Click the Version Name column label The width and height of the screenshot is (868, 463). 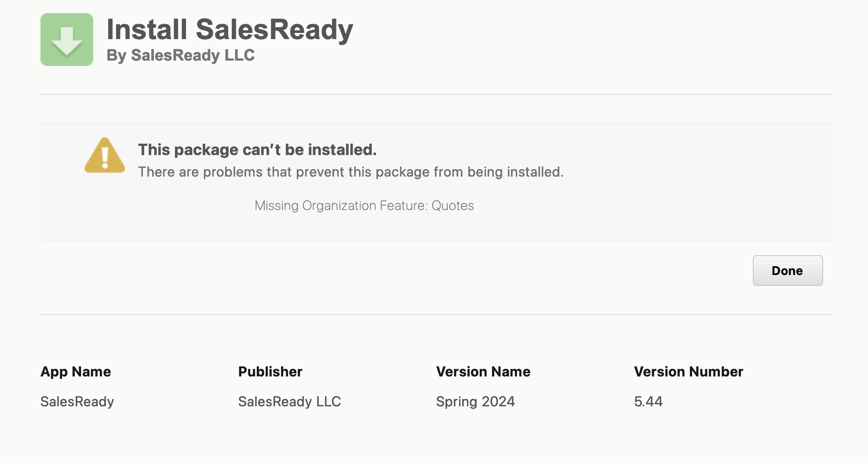tap(483, 372)
